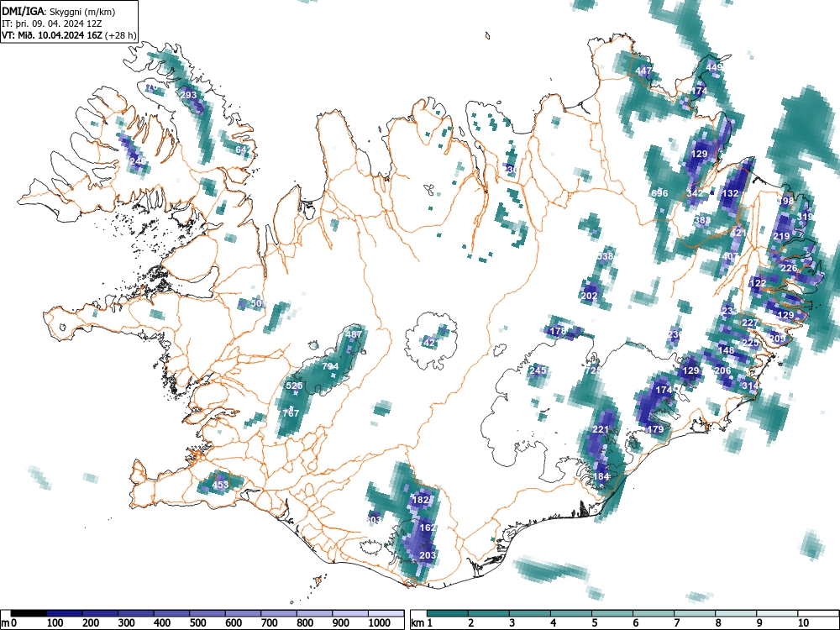Click the visibility value '383'
The width and height of the screenshot is (840, 630).
point(702,220)
